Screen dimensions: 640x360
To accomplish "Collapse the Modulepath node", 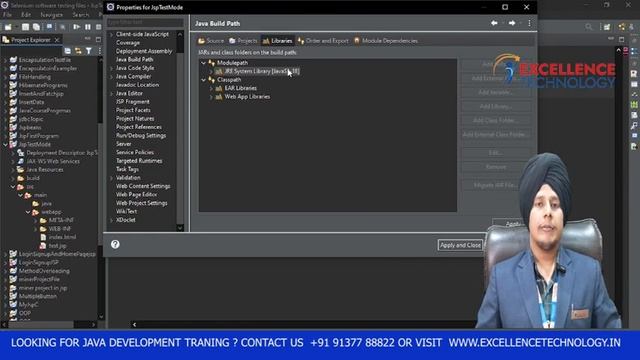I will tap(203, 63).
